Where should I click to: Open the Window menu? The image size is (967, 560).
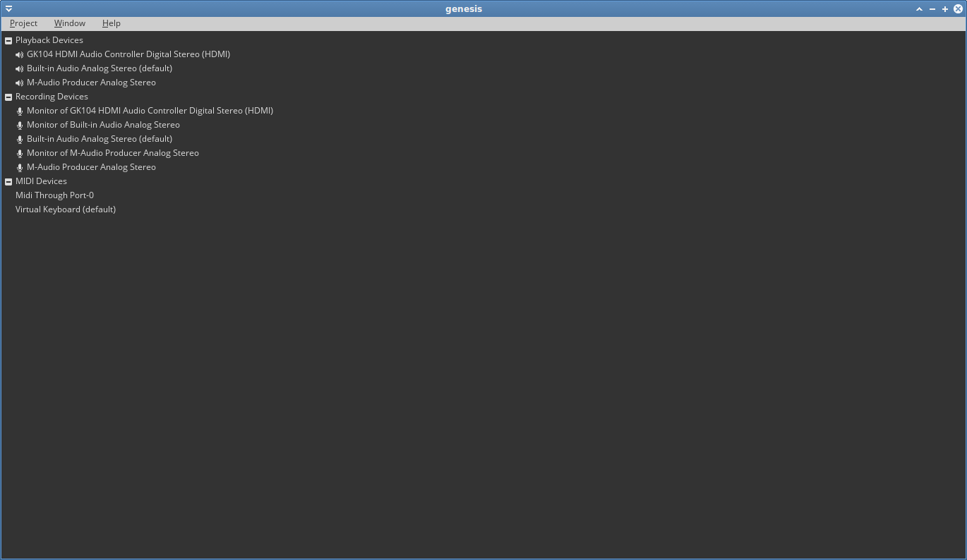tap(70, 23)
